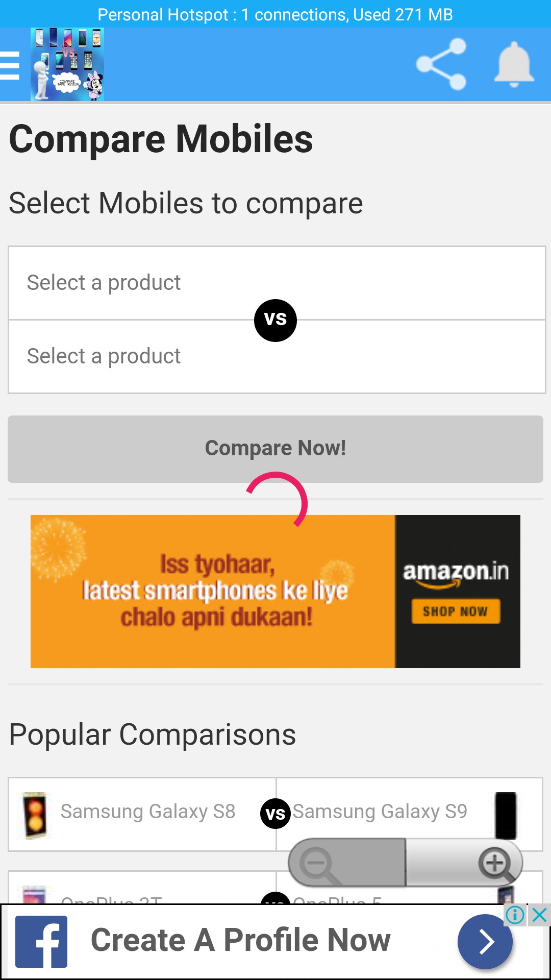
Task: Open the hamburger navigation menu
Action: pos(10,65)
